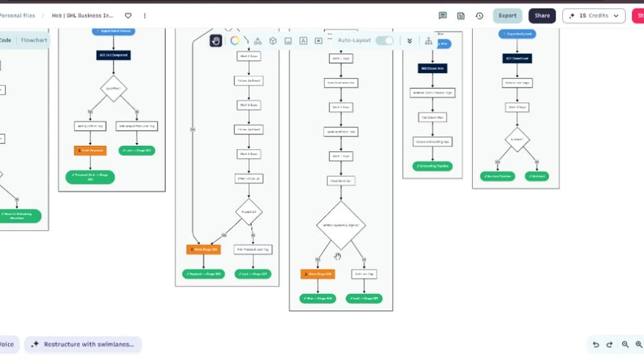Go to Personal files breadcrumb
Screen dimensions: 644x362
click(17, 16)
